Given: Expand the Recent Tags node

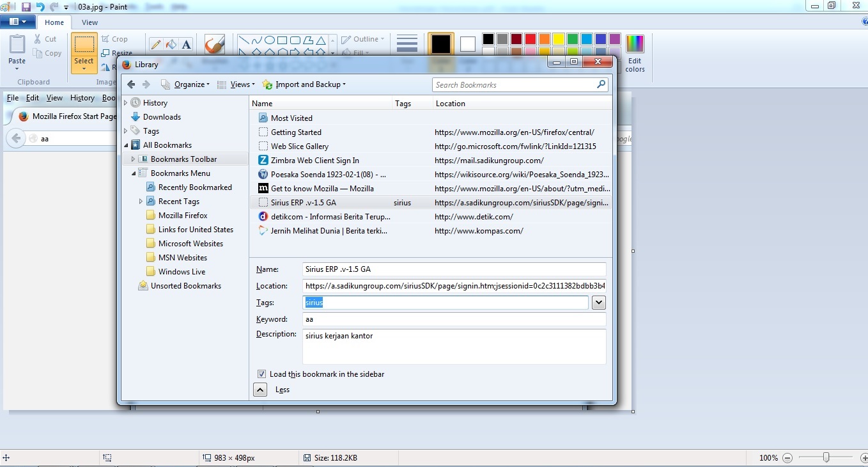Looking at the screenshot, I should pos(141,202).
